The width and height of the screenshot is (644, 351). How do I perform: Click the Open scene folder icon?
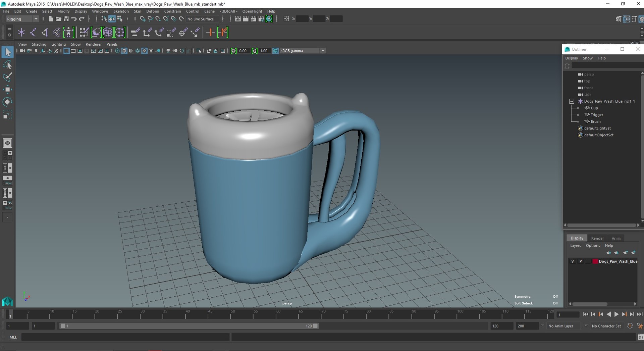(58, 19)
